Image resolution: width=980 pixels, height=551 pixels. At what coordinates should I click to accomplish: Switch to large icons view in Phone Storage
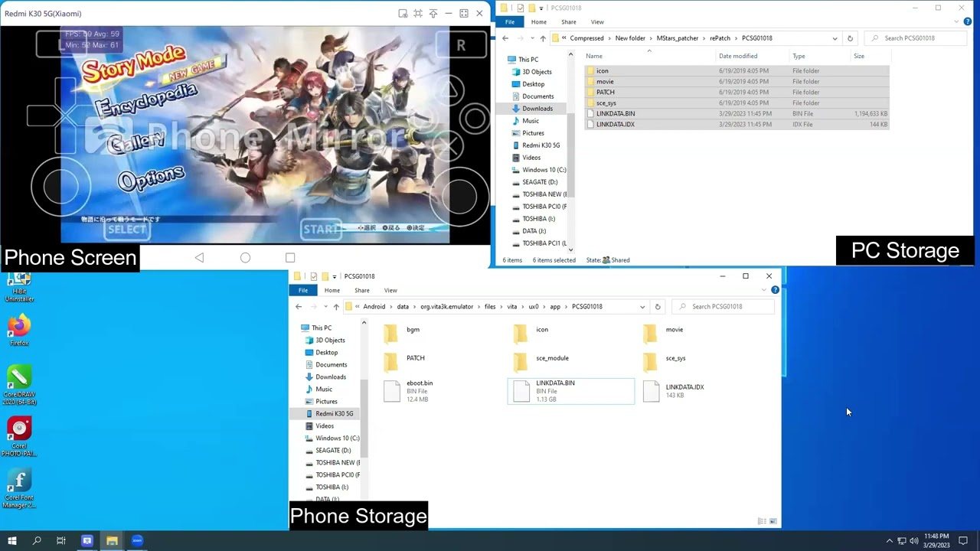click(773, 521)
